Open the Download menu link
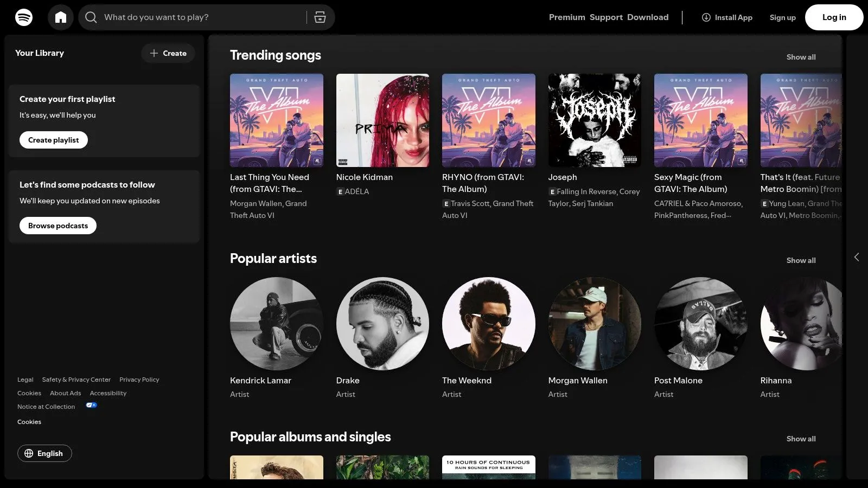Screen dimensions: 868x488 (x=648, y=17)
